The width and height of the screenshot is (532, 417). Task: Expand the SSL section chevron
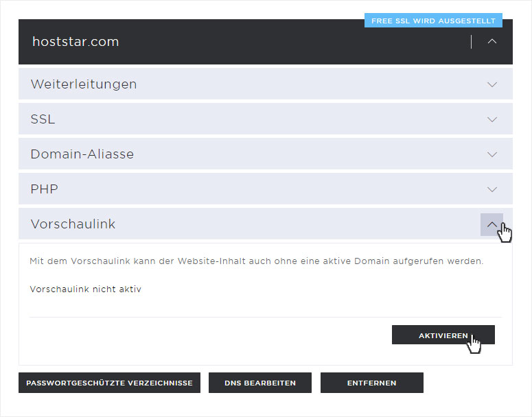point(492,119)
